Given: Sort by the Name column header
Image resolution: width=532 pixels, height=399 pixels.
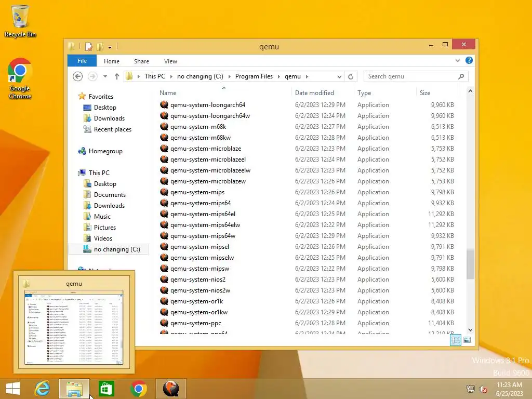Looking at the screenshot, I should pyautogui.click(x=224, y=93).
